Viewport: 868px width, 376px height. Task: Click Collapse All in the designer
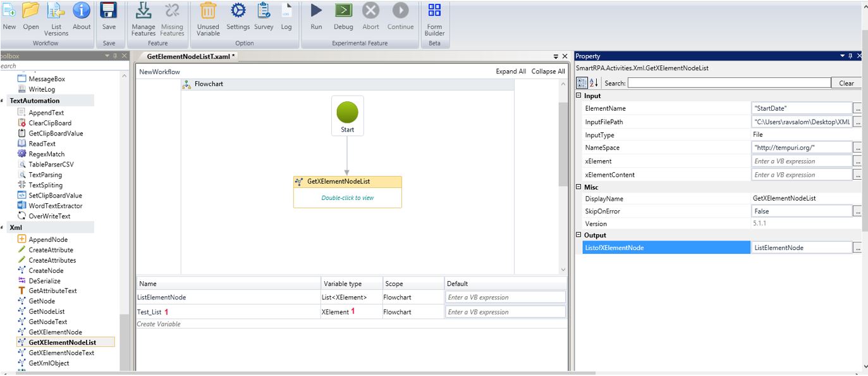(547, 72)
